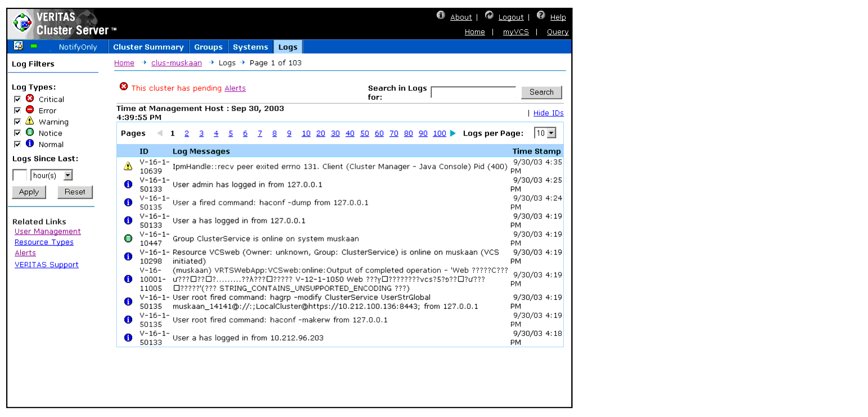Switch to the Cluster Summary tab
This screenshot has height=417, width=868.
148,47
